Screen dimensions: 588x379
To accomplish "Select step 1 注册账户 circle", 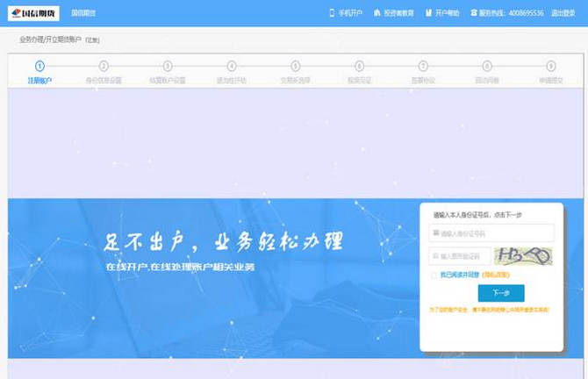I will click(x=39, y=66).
